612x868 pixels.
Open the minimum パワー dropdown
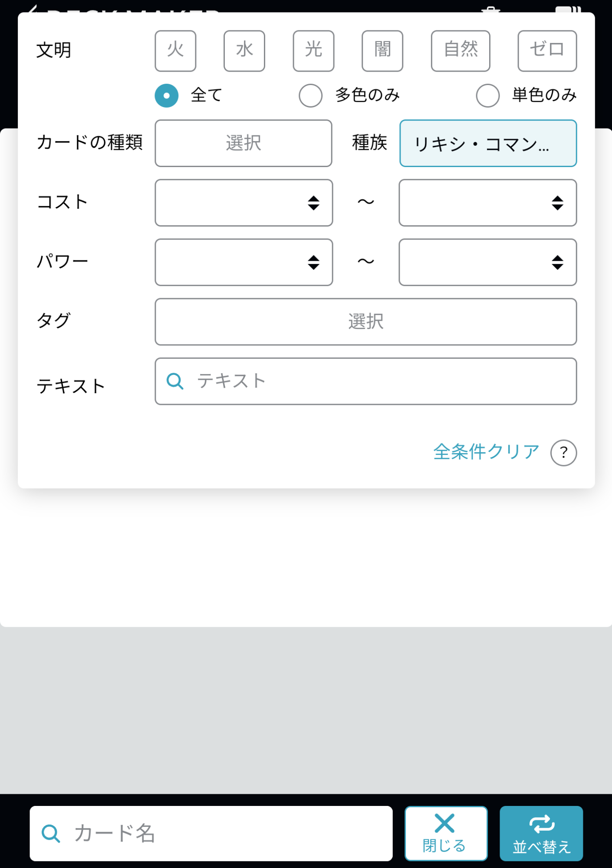[243, 262]
